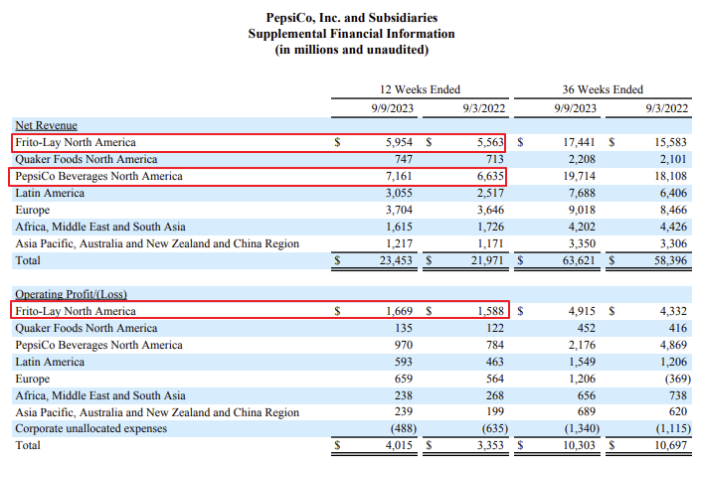This screenshot has width=710, height=480.
Task: Select the Net Revenue 'Total' row label
Action: (x=28, y=260)
